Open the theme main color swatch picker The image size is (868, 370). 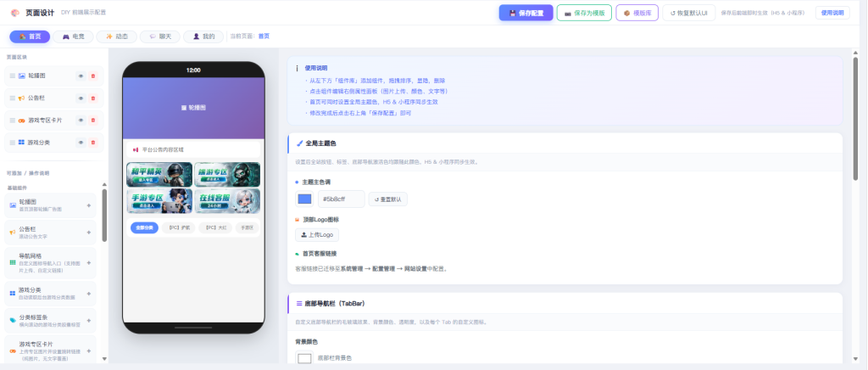pyautogui.click(x=304, y=199)
